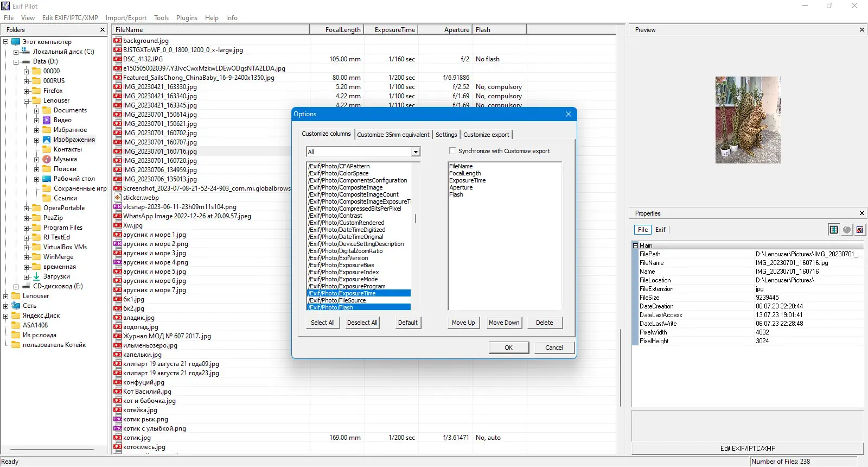Enable Synchronize with Customize export checkbox
The image size is (868, 467).
point(452,150)
